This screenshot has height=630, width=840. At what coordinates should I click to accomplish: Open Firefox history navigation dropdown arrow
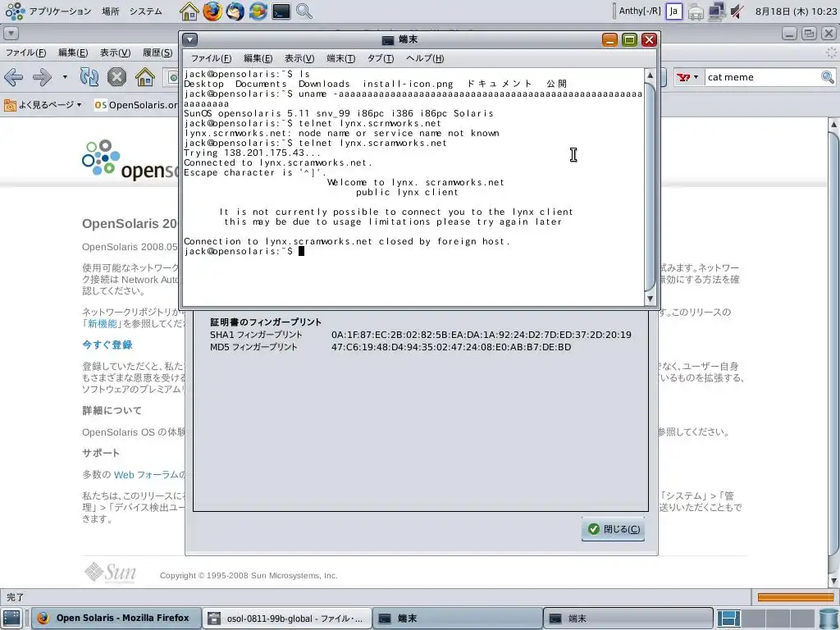point(65,77)
